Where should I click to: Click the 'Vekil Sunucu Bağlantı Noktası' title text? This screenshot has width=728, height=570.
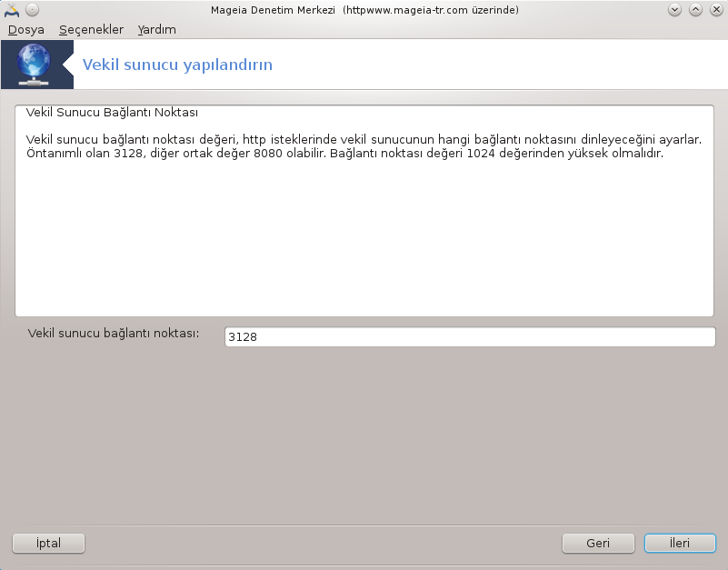[112, 113]
